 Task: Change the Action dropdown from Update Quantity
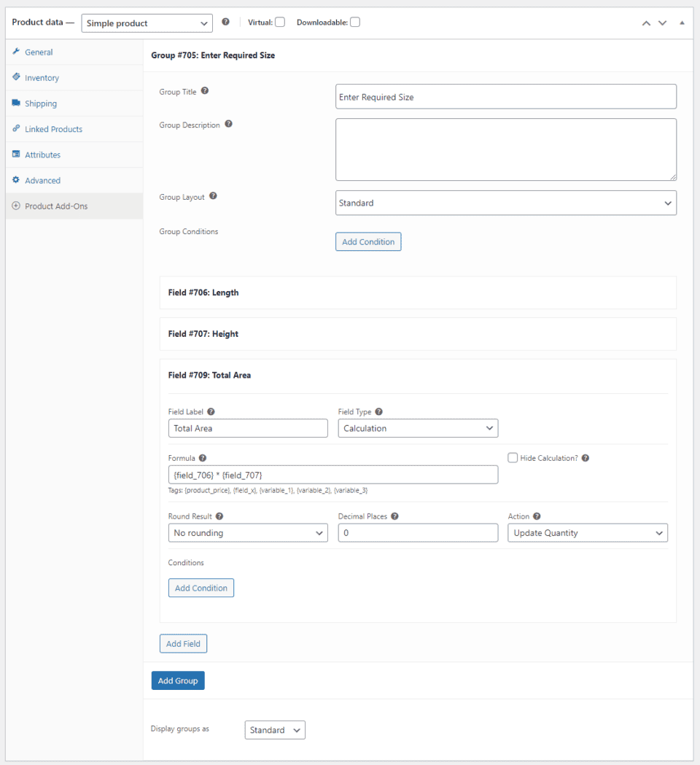587,532
